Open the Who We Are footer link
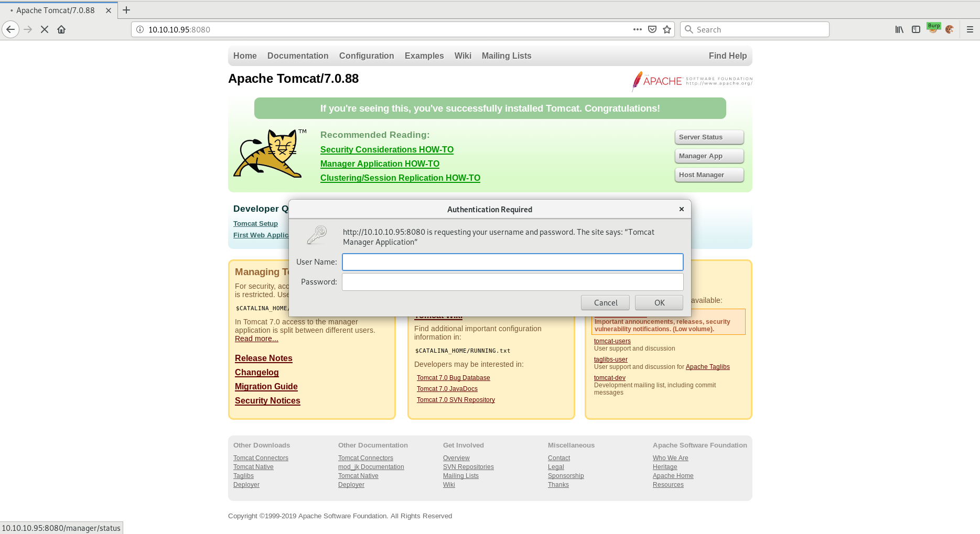Viewport: 980px width, 534px height. point(670,458)
